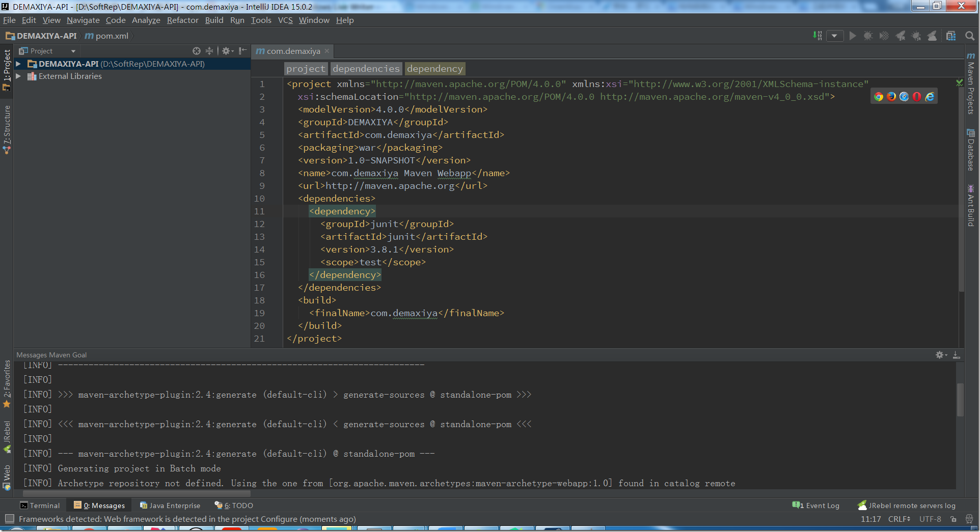The image size is (980, 532).
Task: Click the Hector inspector icon in status bar
Action: tap(969, 519)
